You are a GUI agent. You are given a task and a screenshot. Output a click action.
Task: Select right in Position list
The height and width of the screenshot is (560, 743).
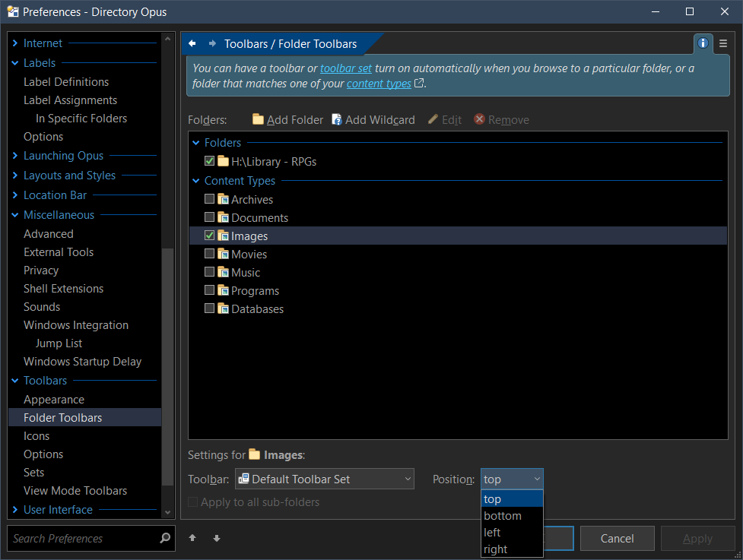[512, 549]
